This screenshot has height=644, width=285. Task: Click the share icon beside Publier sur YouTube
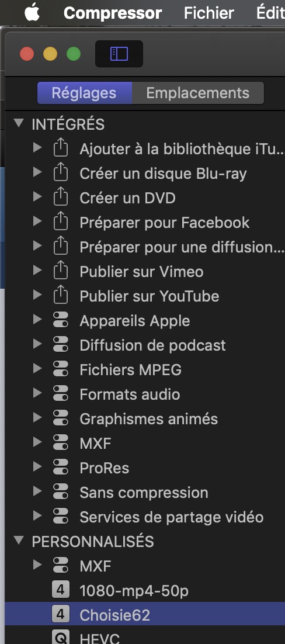tap(61, 296)
